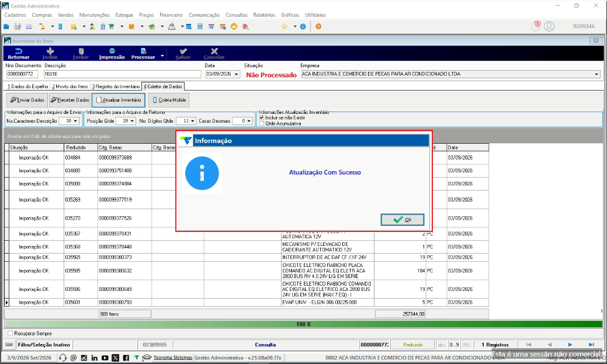Enable the Qtde Acumulativa checkbox
607x364 pixels.
pos(262,123)
